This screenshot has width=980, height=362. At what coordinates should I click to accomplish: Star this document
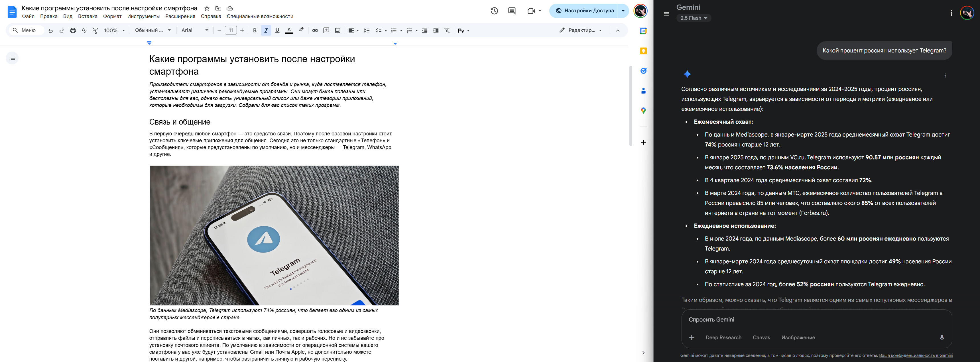(207, 8)
